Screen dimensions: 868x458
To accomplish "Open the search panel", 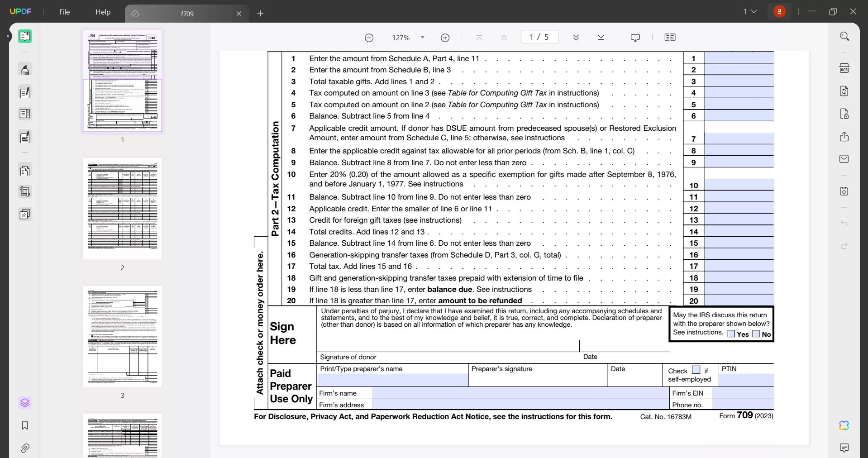I will tap(844, 36).
